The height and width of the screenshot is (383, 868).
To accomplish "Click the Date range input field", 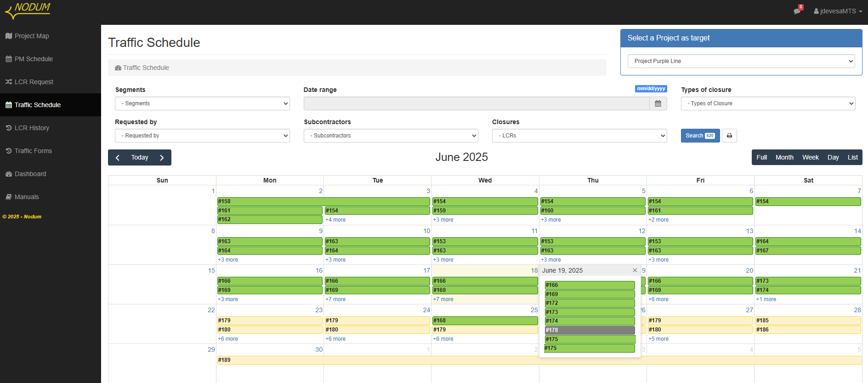I will point(477,103).
